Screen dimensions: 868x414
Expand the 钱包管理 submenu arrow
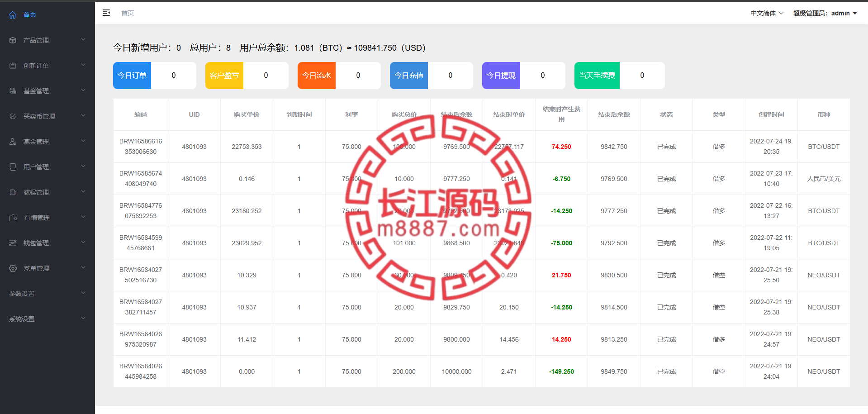point(83,243)
